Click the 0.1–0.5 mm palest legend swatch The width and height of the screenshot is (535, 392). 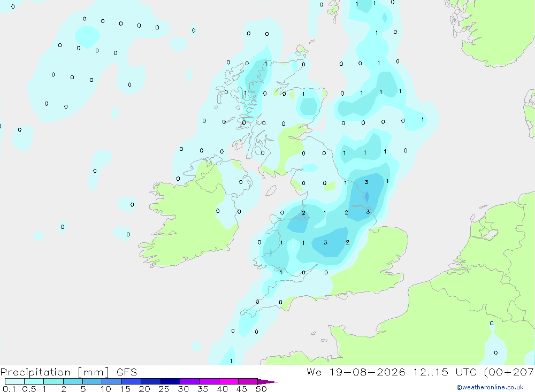click(14, 381)
